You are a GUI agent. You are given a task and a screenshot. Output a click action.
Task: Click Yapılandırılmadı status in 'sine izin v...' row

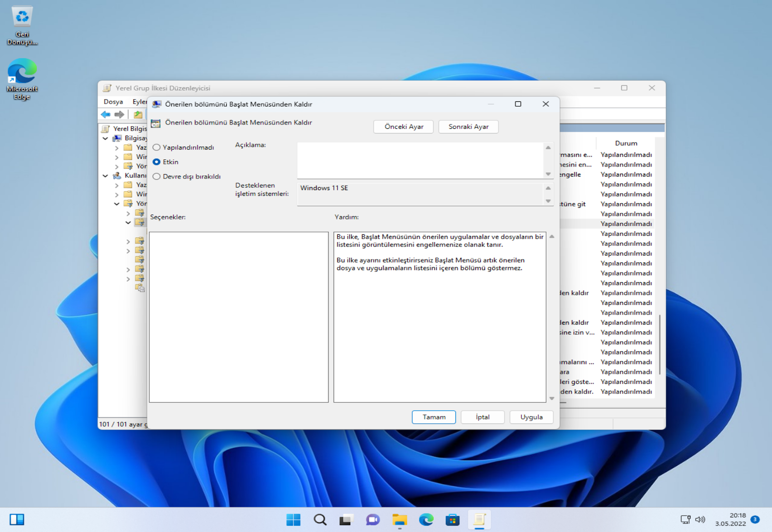click(x=626, y=332)
